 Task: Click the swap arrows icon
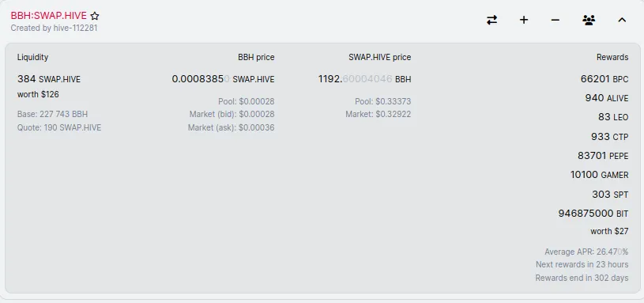[x=491, y=20]
